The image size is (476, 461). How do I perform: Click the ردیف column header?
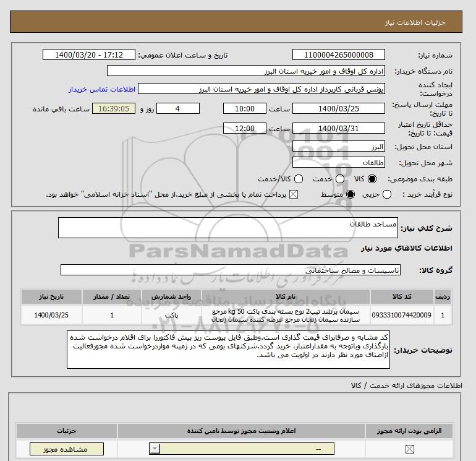[x=443, y=296]
